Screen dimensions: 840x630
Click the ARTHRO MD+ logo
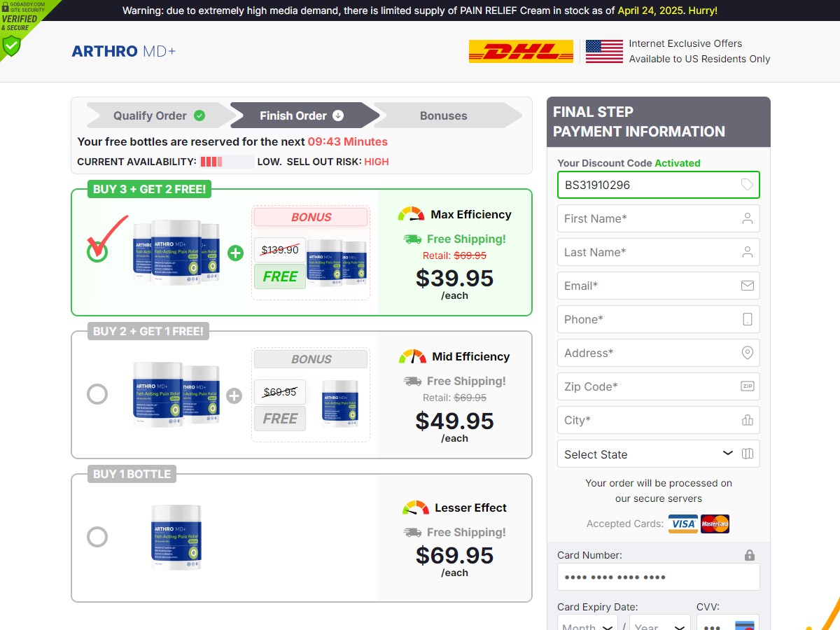tap(124, 51)
